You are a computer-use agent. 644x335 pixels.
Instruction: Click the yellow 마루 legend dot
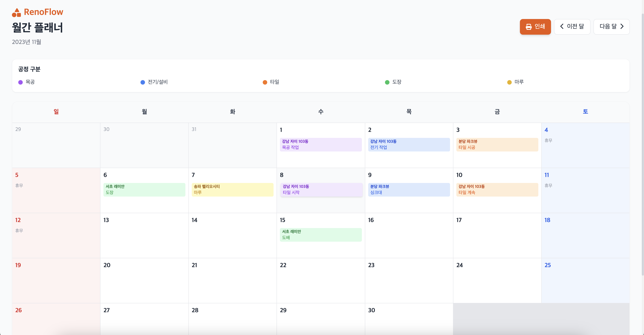(x=509, y=82)
